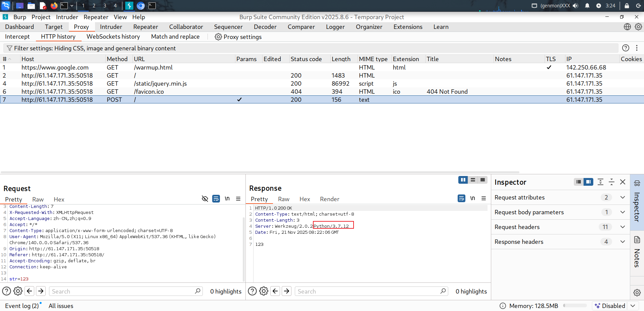
Task: Open notifications bell in system tray
Action: click(587, 6)
